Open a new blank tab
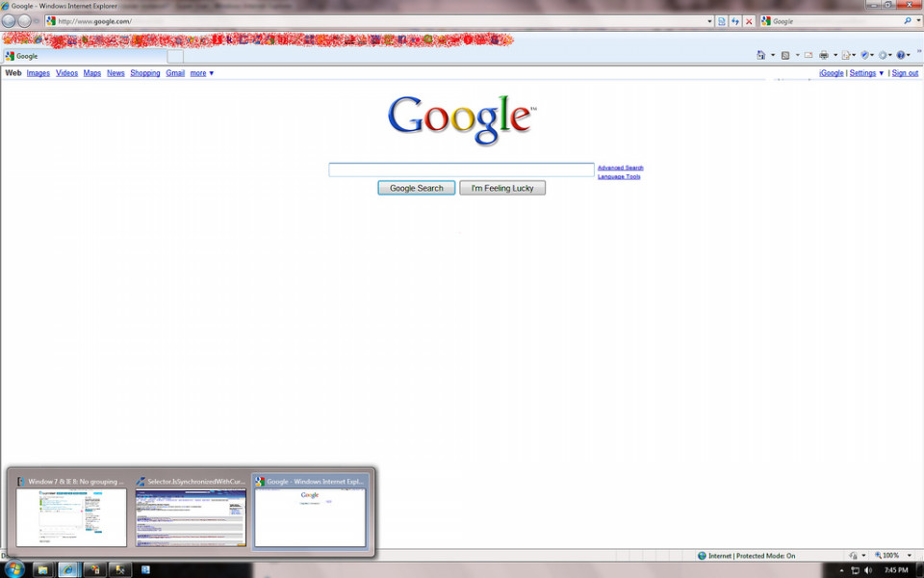The height and width of the screenshot is (578, 924). (x=175, y=57)
